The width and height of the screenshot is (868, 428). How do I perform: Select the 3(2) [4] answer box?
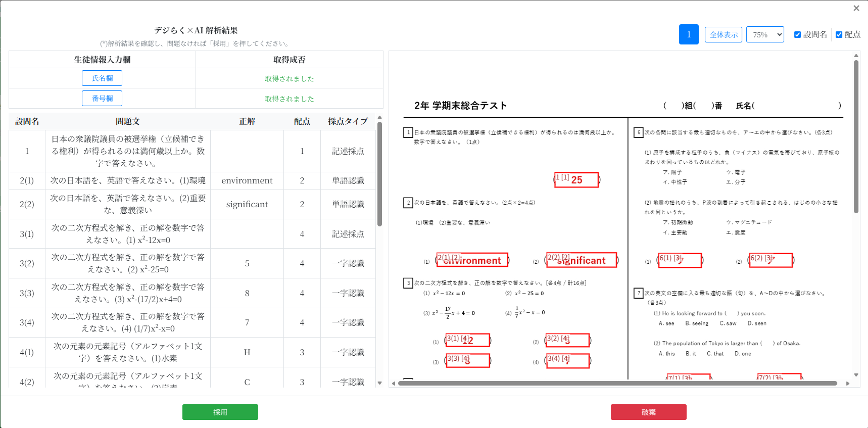pos(567,340)
